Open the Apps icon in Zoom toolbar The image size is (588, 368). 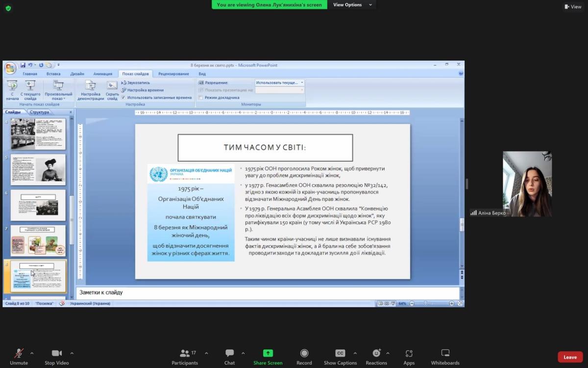pyautogui.click(x=409, y=353)
